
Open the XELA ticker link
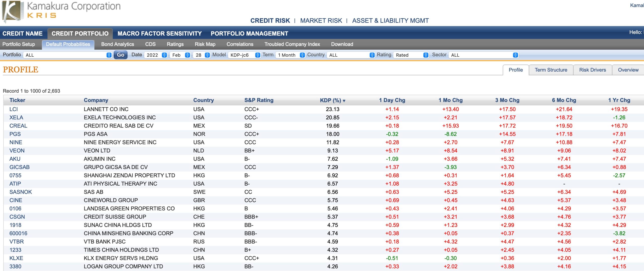pos(16,118)
